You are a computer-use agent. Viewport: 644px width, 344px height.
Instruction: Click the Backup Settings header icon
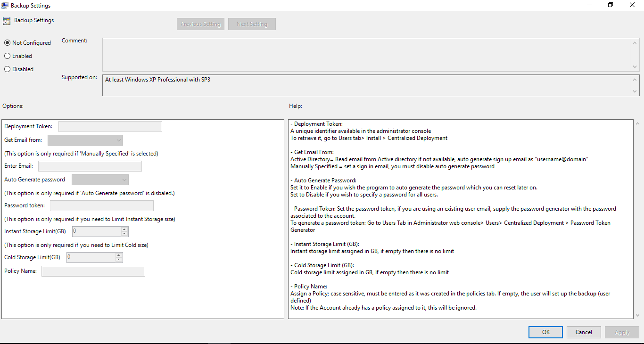[7, 20]
